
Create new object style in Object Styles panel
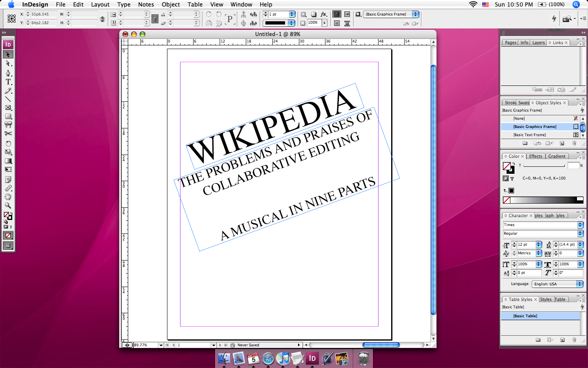pyautogui.click(x=562, y=143)
